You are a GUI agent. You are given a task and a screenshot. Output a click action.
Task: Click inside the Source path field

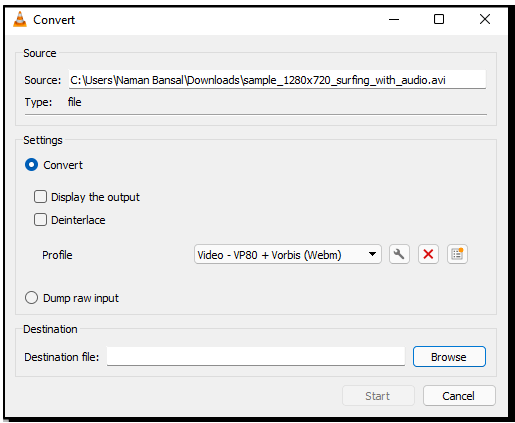pyautogui.click(x=277, y=79)
